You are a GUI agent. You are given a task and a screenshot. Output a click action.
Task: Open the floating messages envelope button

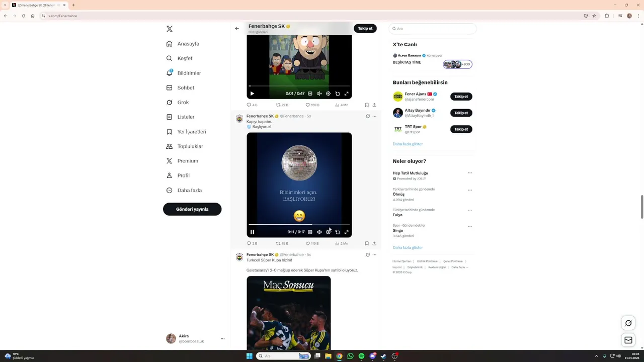pyautogui.click(x=628, y=340)
